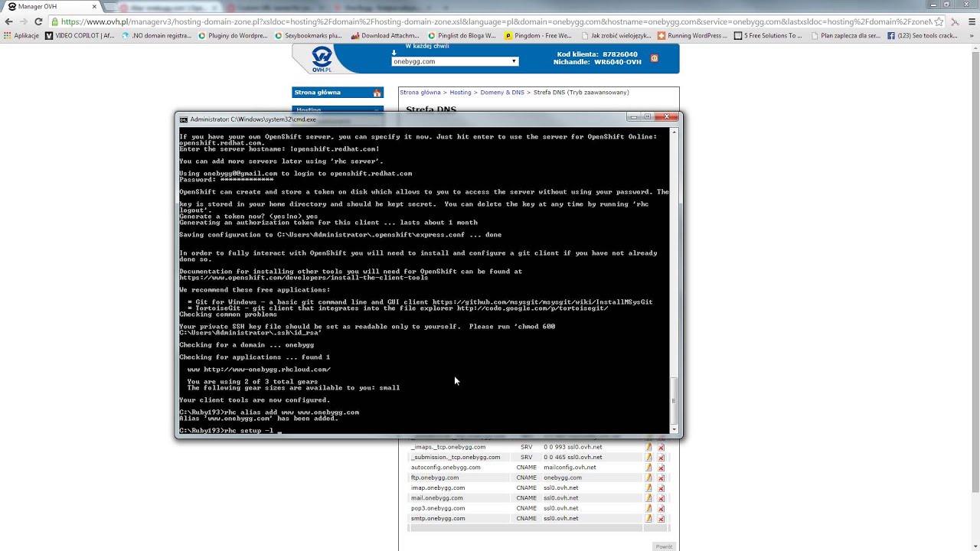Delete the ftp.onebygg.com CNAME record
Screen dimensions: 980x551
(x=661, y=478)
